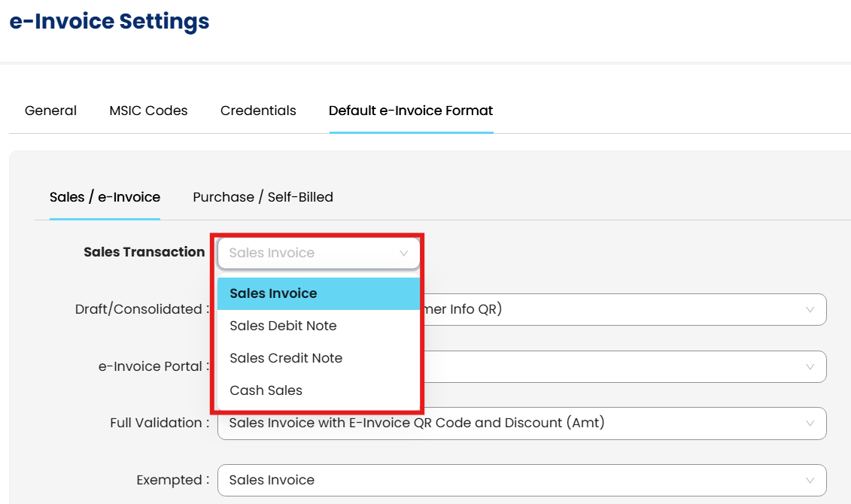Click the Full Validation field's chevron arrow
This screenshot has width=851, height=504.
click(810, 424)
